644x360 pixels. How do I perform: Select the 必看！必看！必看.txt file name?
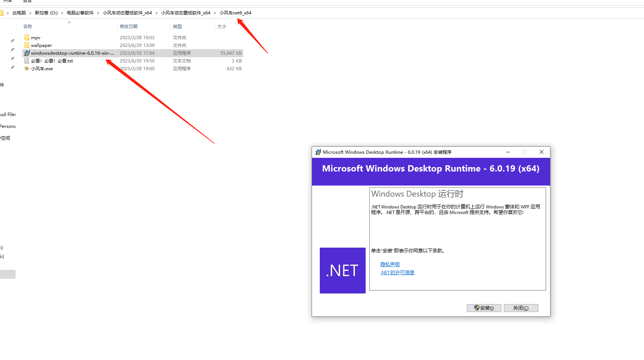[x=52, y=61]
